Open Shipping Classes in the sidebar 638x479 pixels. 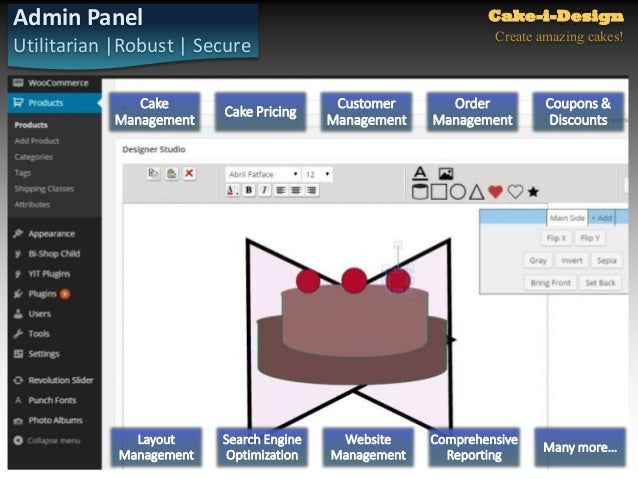(x=44, y=189)
